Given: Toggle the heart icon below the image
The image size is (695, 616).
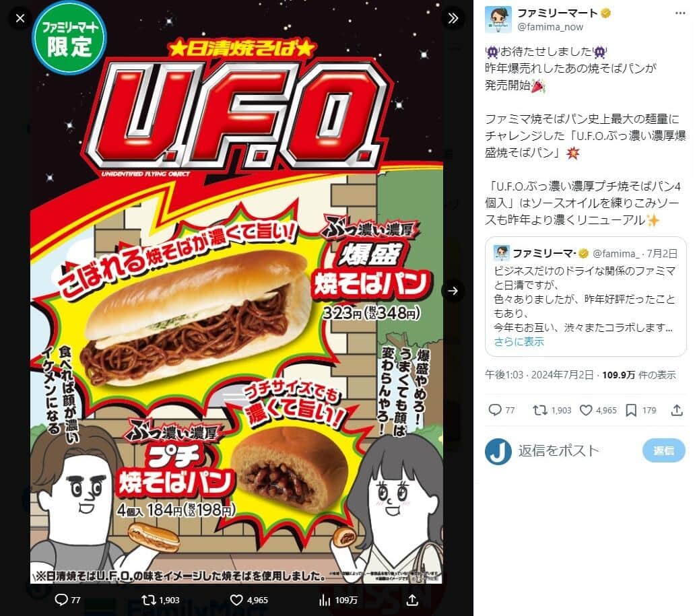Looking at the screenshot, I should pos(236,600).
